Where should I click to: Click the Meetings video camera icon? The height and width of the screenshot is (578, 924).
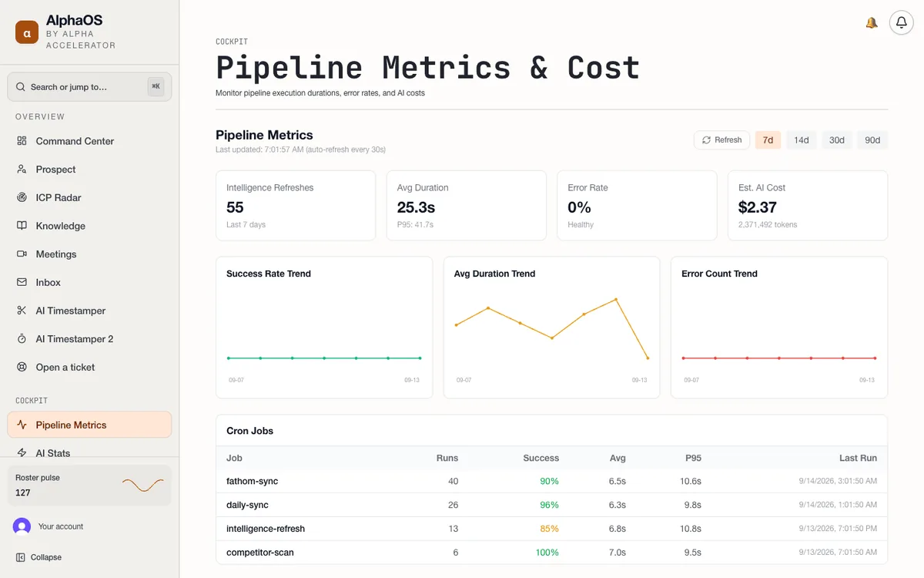pos(22,254)
